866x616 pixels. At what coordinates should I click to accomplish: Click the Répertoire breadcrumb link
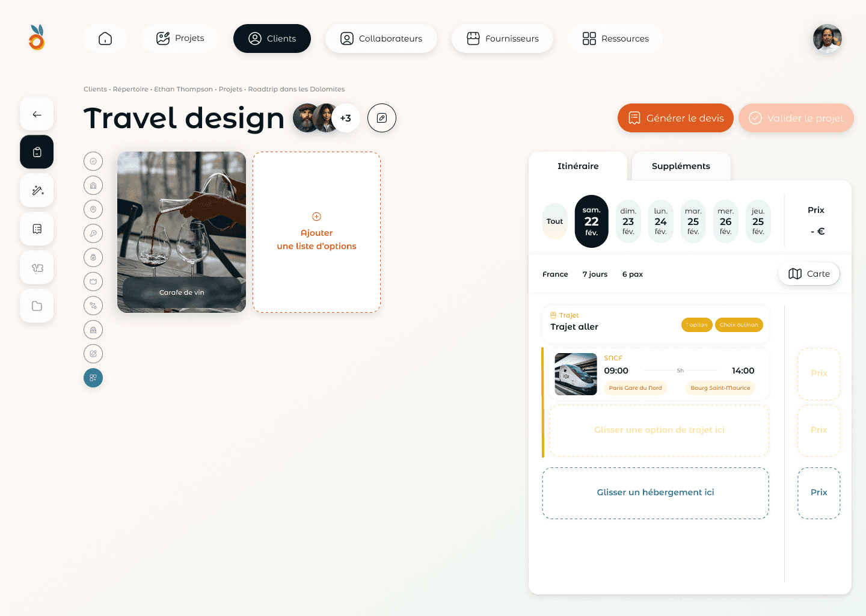click(131, 89)
